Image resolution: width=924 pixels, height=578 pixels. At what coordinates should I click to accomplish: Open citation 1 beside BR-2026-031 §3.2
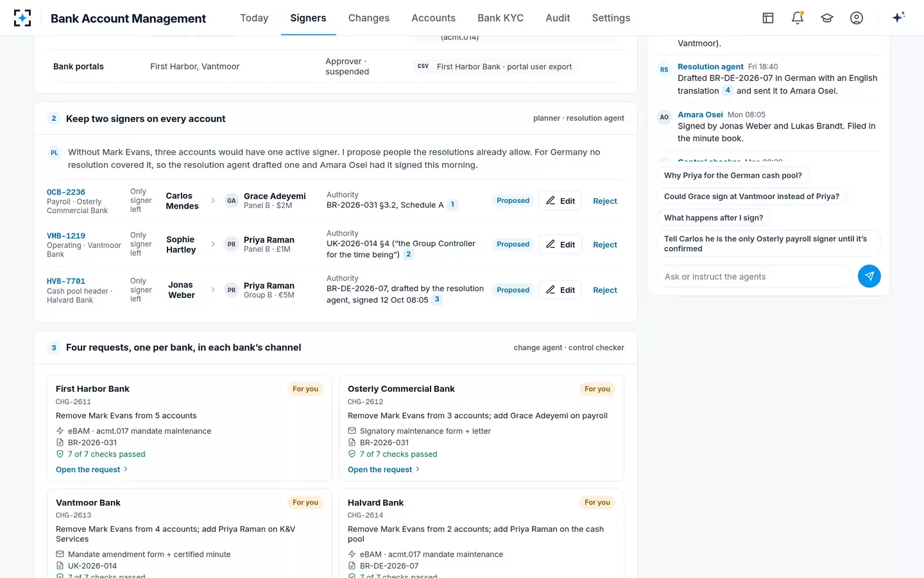452,205
